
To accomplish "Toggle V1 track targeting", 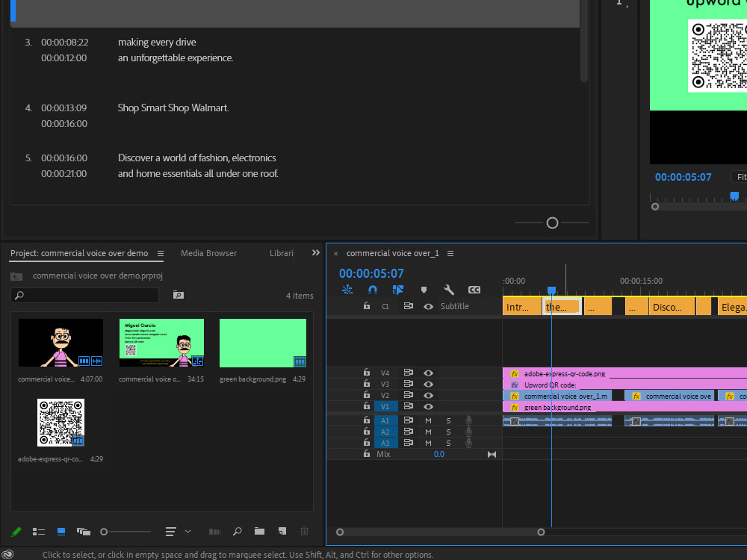I will click(x=385, y=407).
